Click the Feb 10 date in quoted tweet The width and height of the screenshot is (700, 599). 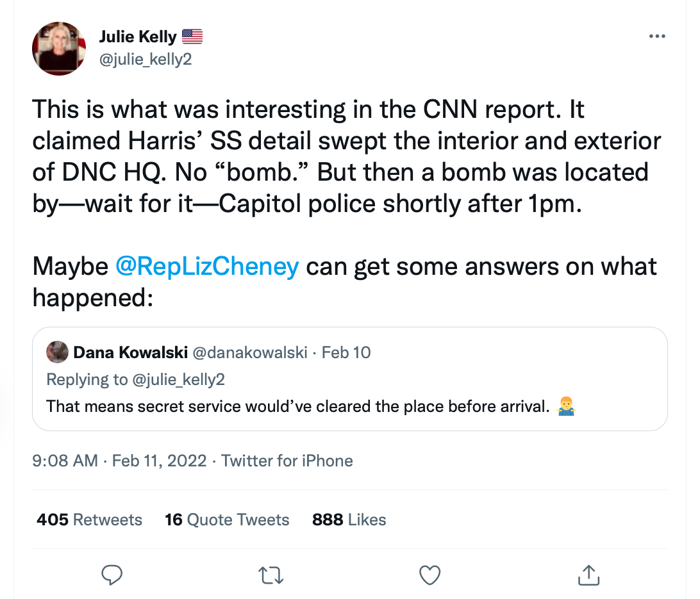tap(346, 352)
